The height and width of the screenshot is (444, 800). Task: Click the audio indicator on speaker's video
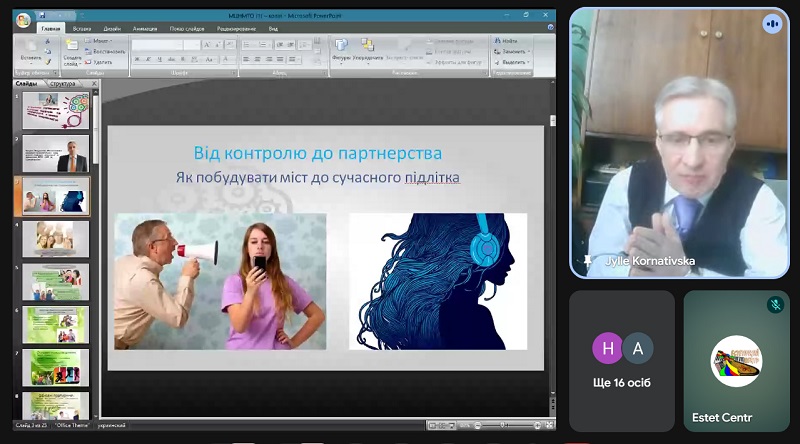tap(771, 24)
